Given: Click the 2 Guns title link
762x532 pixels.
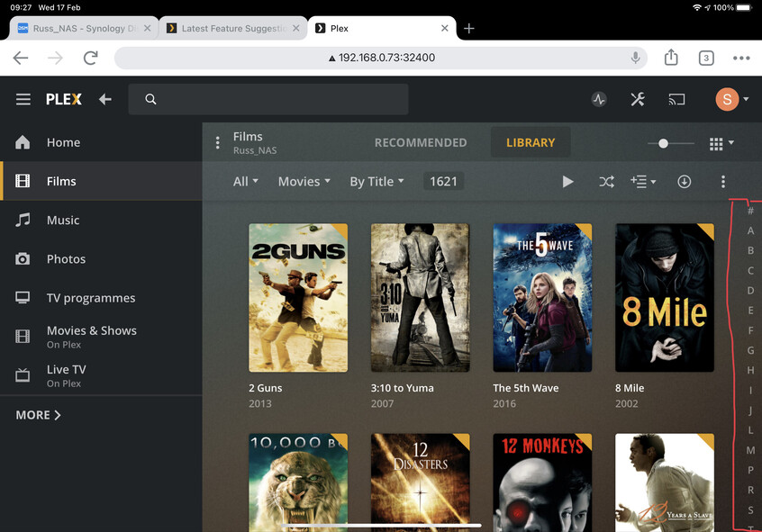Looking at the screenshot, I should (x=266, y=388).
